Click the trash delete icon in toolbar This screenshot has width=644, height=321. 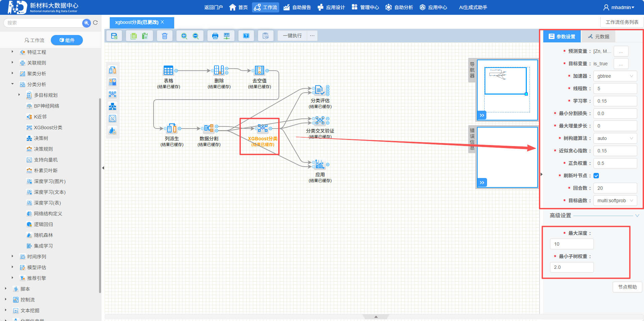(x=164, y=36)
